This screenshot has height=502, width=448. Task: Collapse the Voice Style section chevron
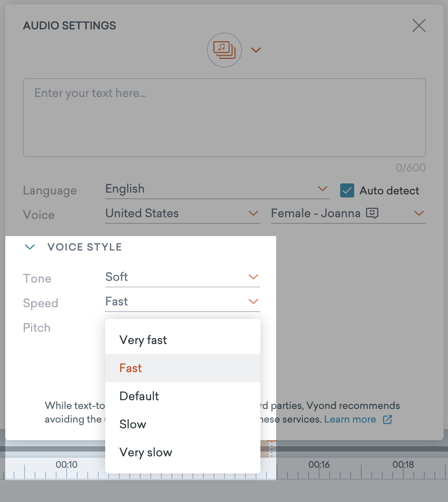30,247
